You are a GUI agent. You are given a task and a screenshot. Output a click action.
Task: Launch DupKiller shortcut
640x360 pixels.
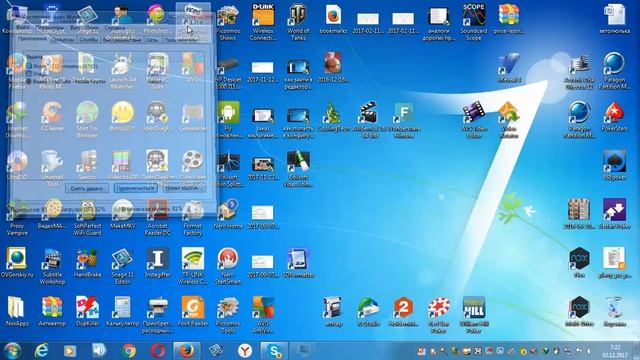tap(87, 311)
